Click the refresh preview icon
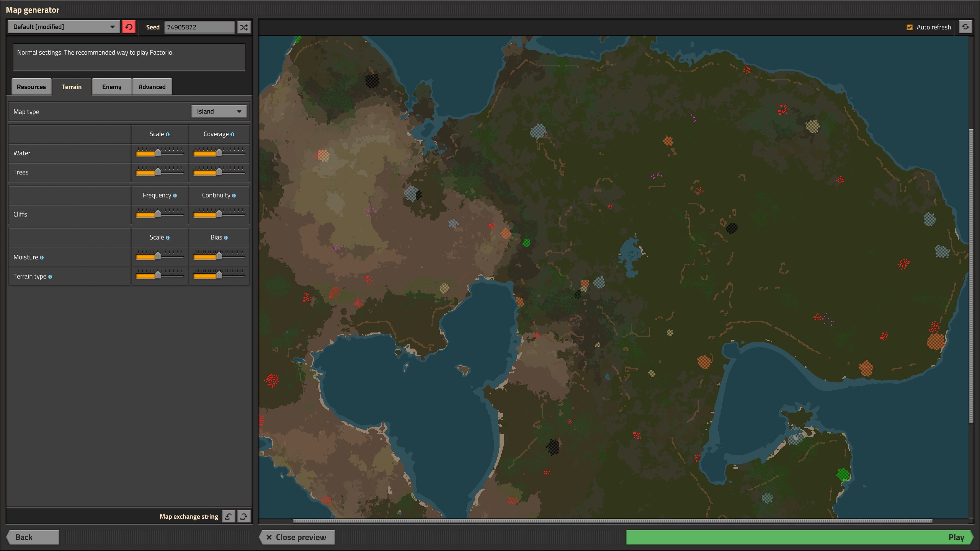980x551 pixels. click(965, 27)
